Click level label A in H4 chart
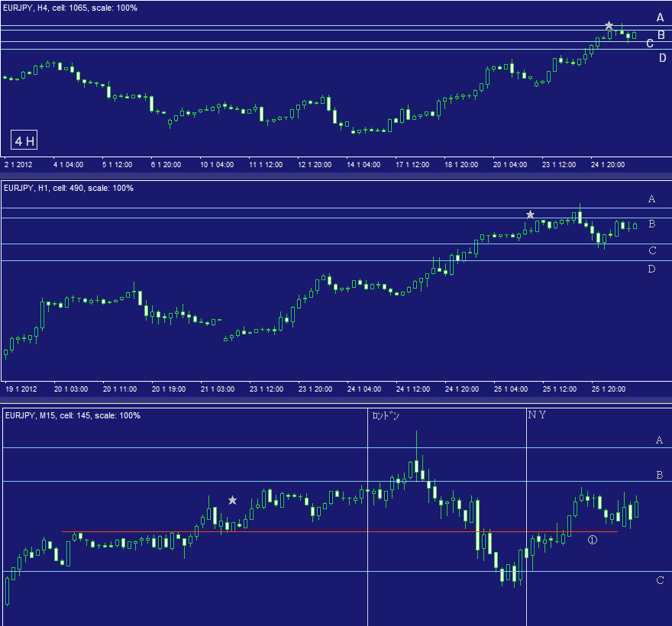 [660, 17]
